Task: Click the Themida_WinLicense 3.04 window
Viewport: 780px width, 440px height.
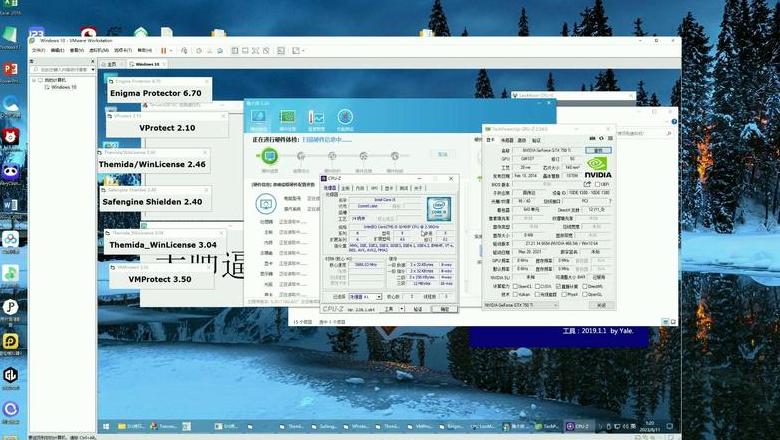Action: click(x=165, y=242)
